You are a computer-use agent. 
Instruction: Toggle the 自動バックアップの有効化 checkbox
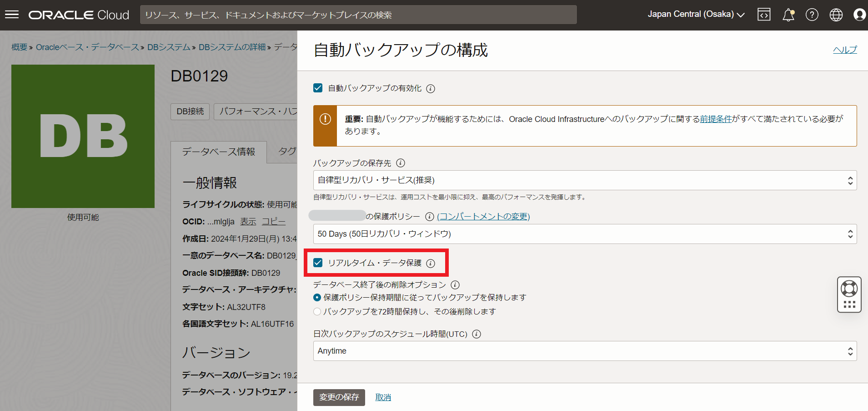click(318, 88)
